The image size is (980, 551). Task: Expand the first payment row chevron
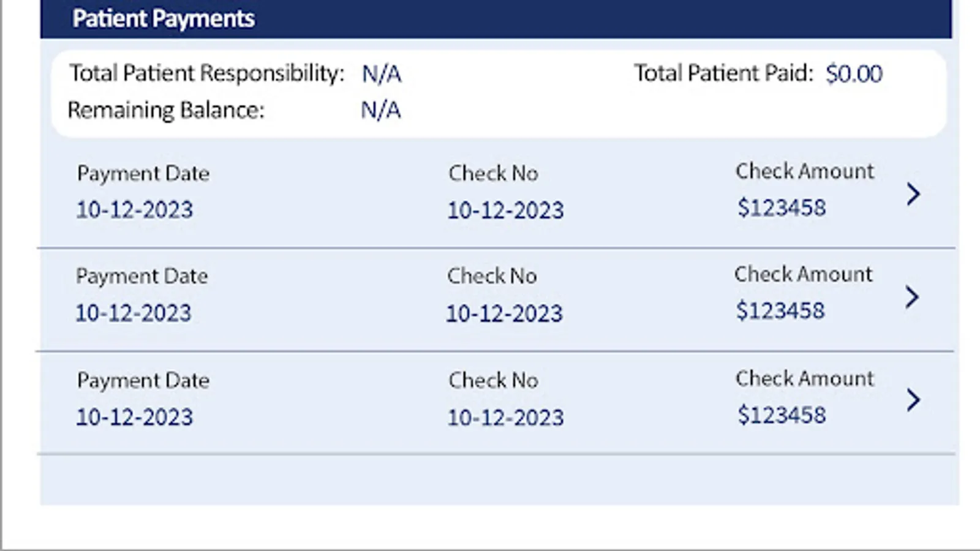point(913,194)
